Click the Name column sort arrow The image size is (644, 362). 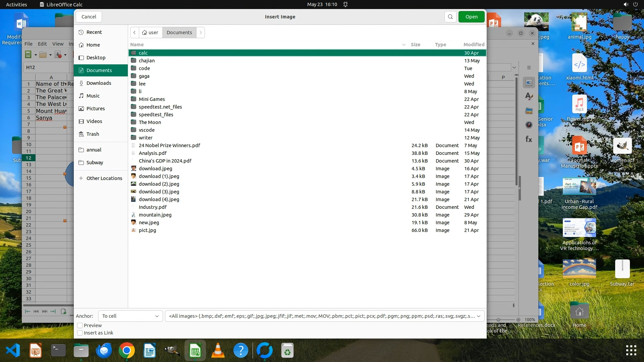click(x=404, y=45)
